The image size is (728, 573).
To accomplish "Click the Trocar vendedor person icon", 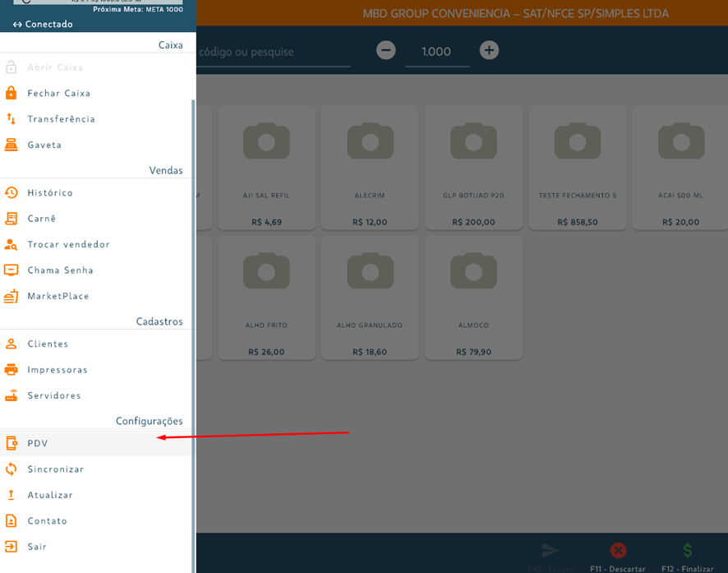I will [x=12, y=244].
